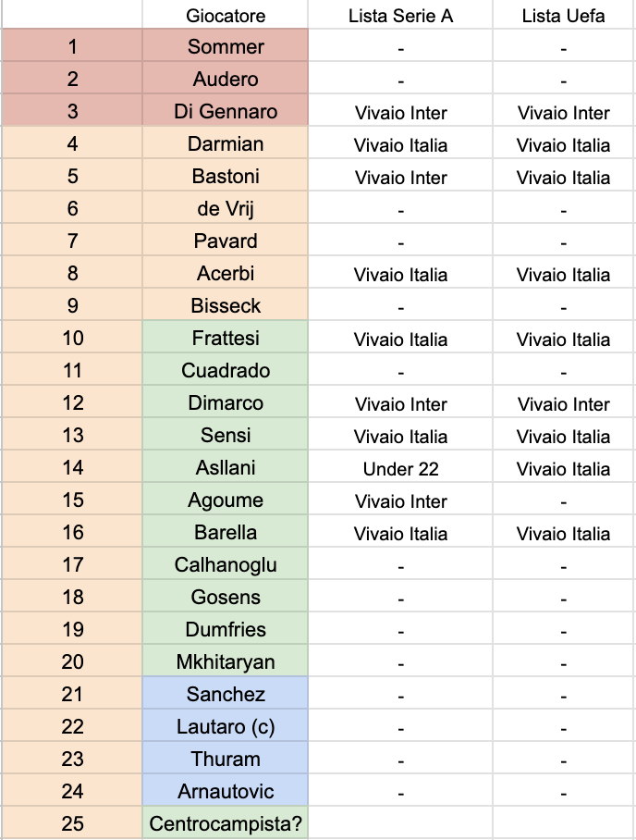Image resolution: width=636 pixels, height=840 pixels.
Task: Select the Mkhitaryan cell
Action: (x=225, y=662)
